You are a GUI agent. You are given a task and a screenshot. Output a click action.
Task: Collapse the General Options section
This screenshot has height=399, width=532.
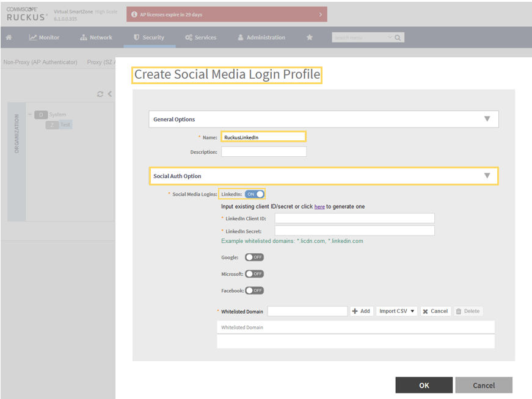pyautogui.click(x=487, y=119)
